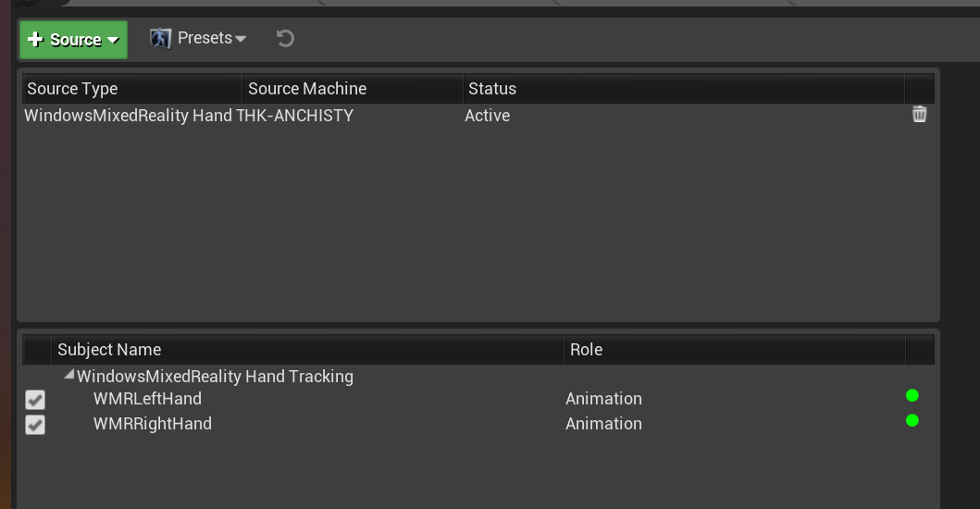Click the Source Machine column header
The height and width of the screenshot is (509, 980).
307,89
